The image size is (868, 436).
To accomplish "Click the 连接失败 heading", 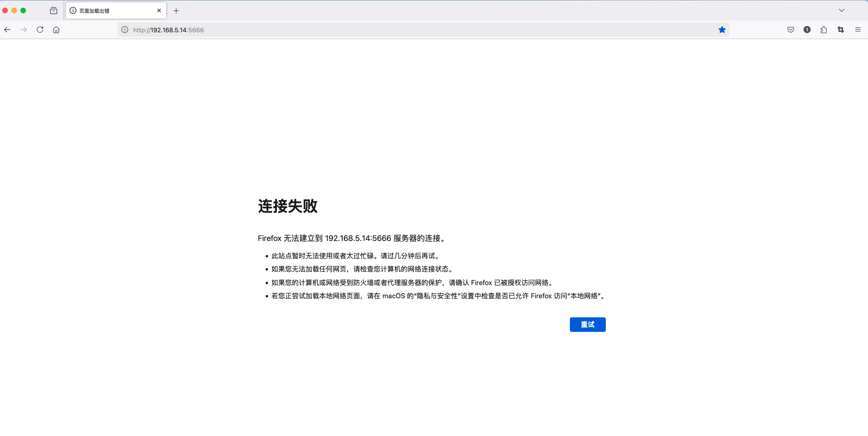I will pyautogui.click(x=288, y=206).
